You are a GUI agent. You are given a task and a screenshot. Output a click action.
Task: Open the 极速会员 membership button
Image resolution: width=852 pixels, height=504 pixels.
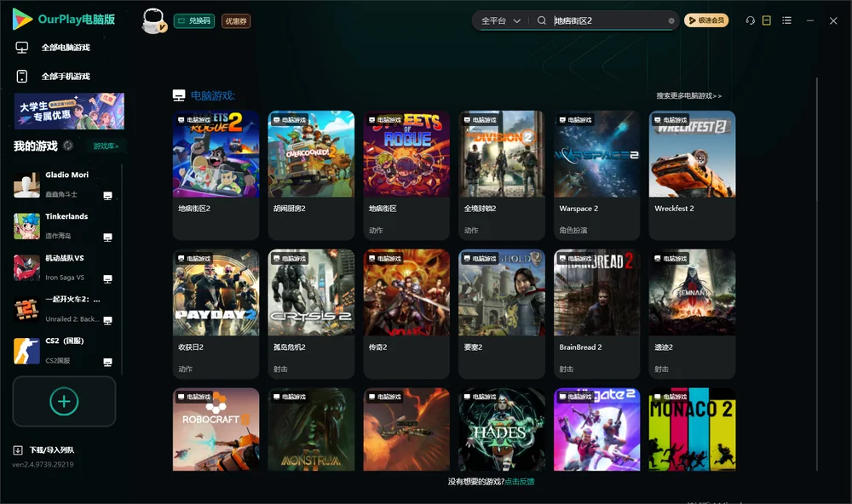point(706,20)
